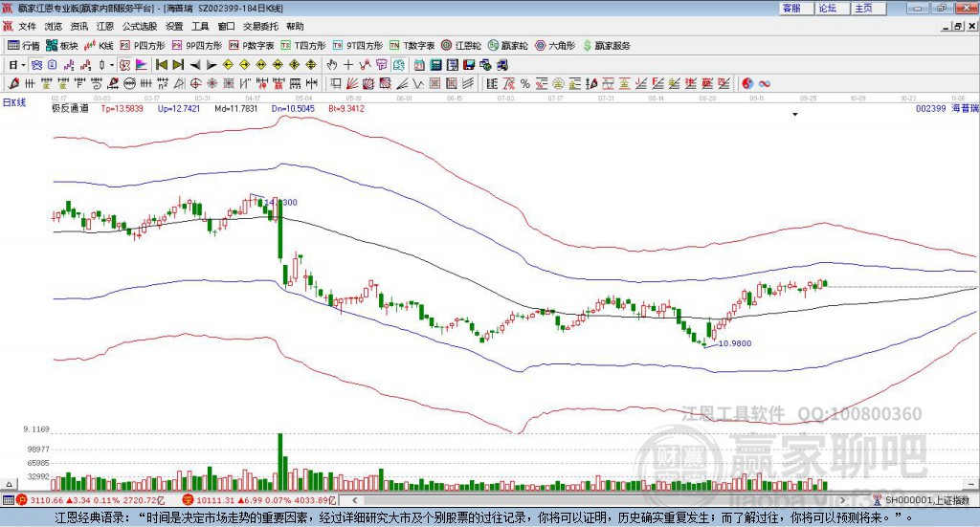
Task: Open the 文件 menu
Action: coord(27,26)
